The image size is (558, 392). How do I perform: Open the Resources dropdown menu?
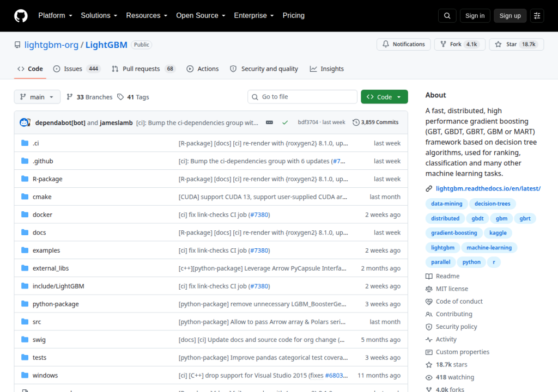tap(147, 16)
